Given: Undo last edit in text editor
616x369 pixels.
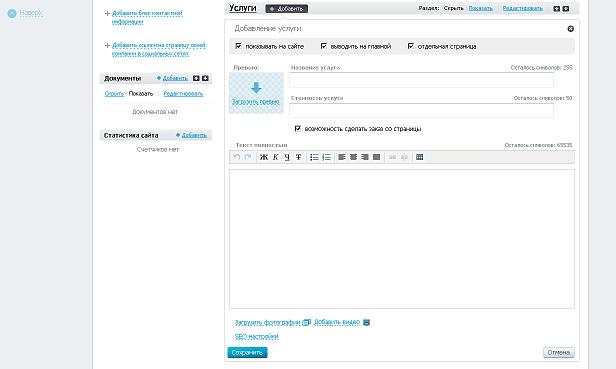Looking at the screenshot, I should pos(236,157).
